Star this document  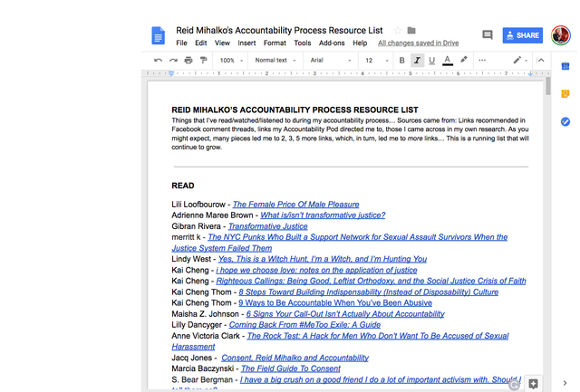click(398, 30)
